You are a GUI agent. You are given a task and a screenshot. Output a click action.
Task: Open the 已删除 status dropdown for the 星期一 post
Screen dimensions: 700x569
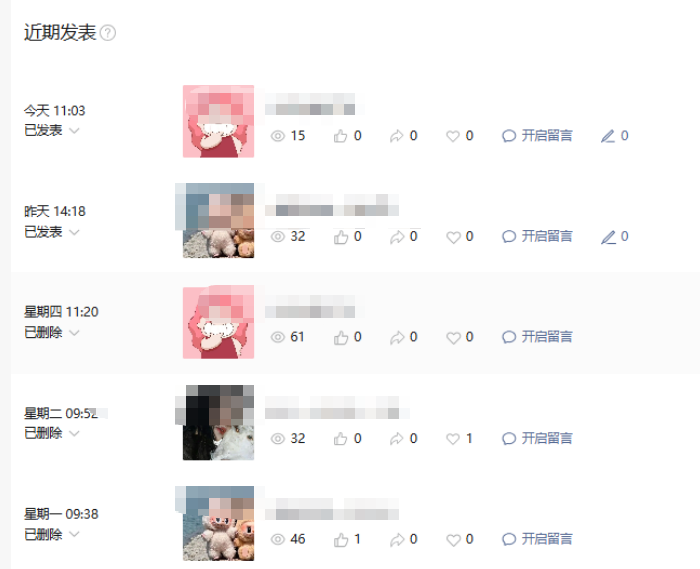(75, 534)
